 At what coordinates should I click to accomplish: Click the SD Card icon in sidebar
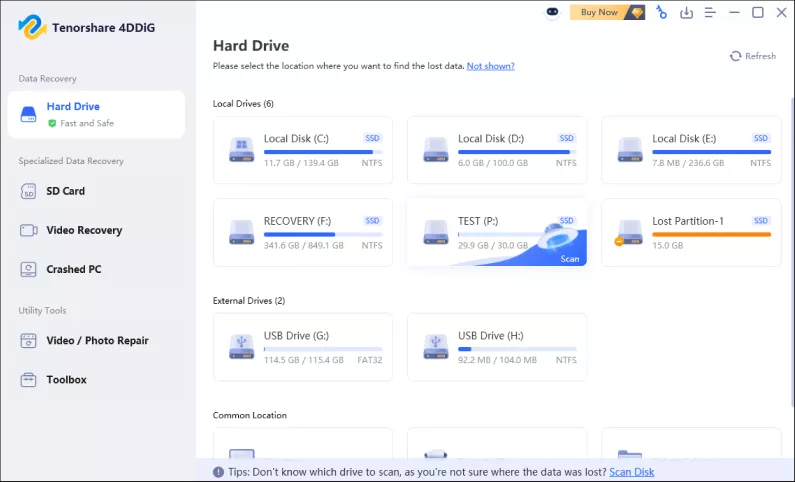tap(28, 192)
